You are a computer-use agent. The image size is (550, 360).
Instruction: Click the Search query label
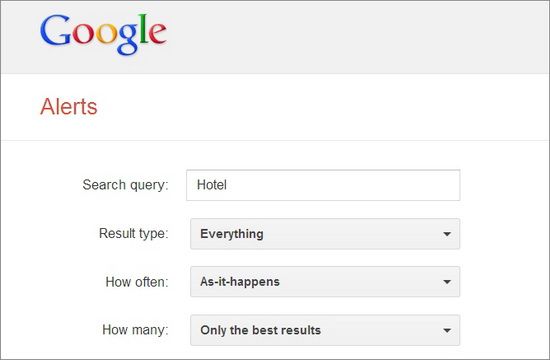[126, 185]
